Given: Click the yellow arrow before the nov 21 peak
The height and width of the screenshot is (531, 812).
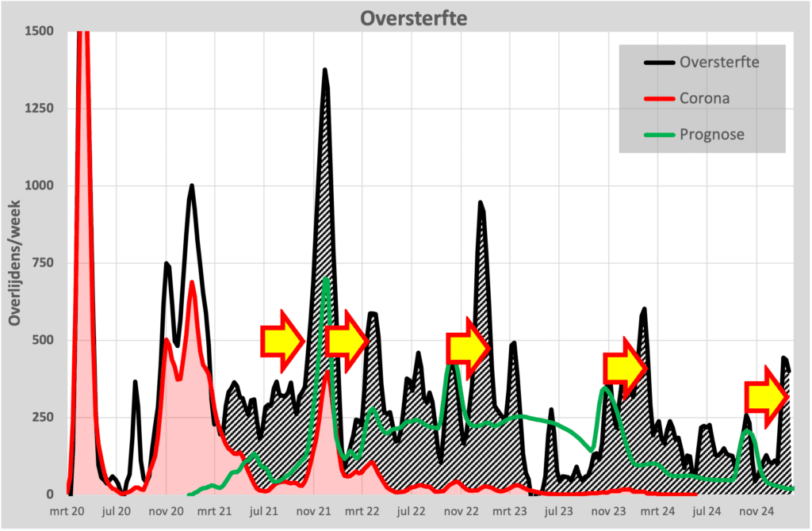Looking at the screenshot, I should [282, 342].
